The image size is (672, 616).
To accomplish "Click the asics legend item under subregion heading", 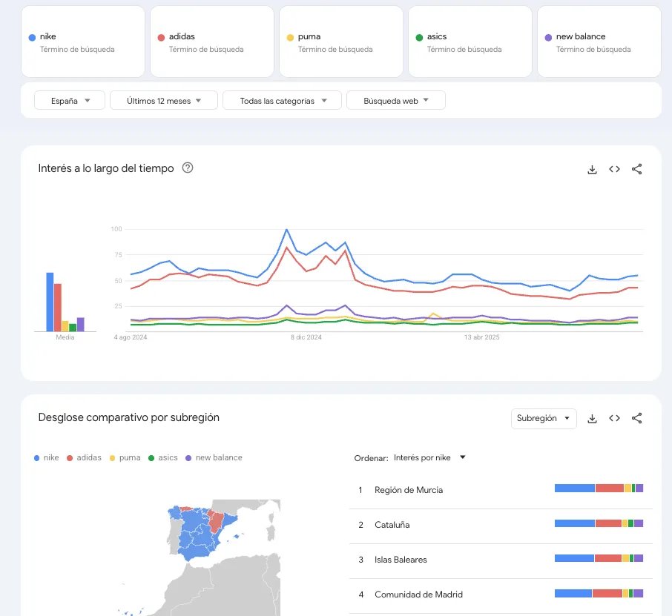I will [163, 457].
